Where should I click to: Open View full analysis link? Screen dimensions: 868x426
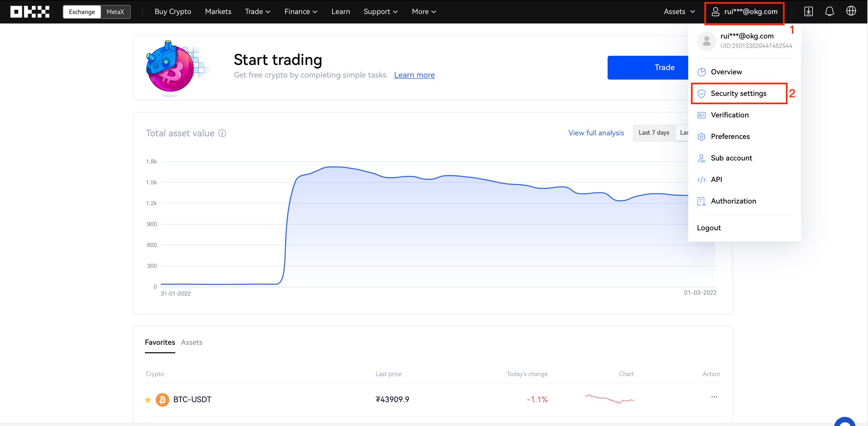[596, 133]
